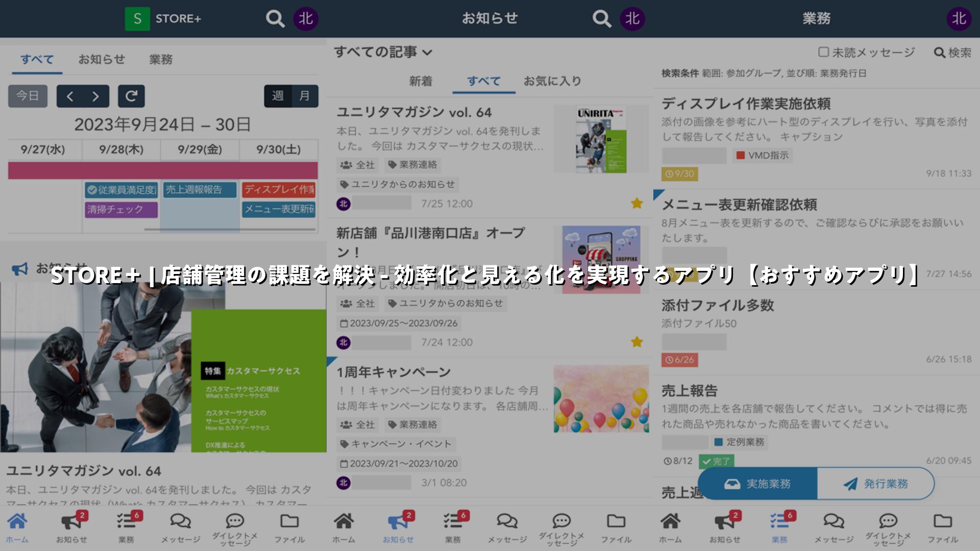Select すべて tab in お知らせ screen

(484, 81)
